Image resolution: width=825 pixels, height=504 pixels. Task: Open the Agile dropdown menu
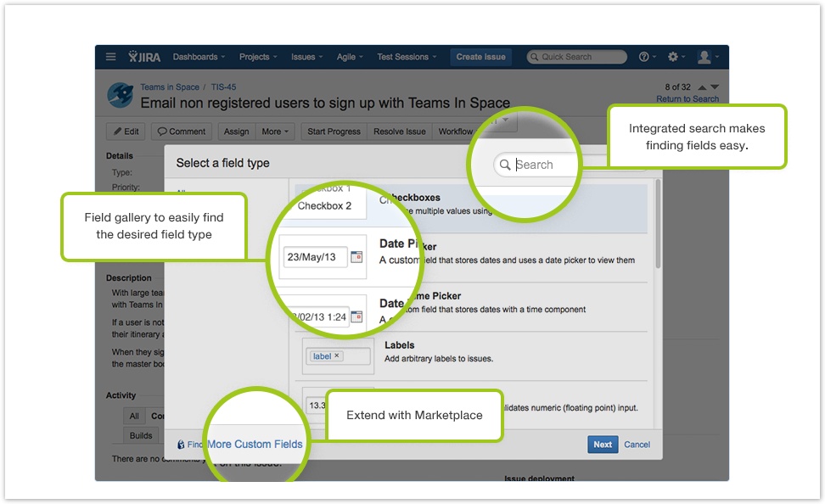pos(350,57)
